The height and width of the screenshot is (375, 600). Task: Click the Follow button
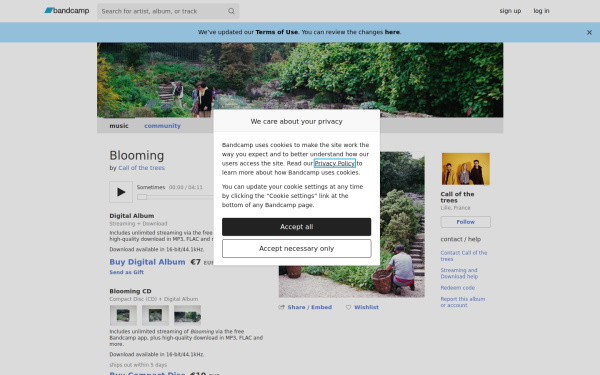(x=466, y=222)
